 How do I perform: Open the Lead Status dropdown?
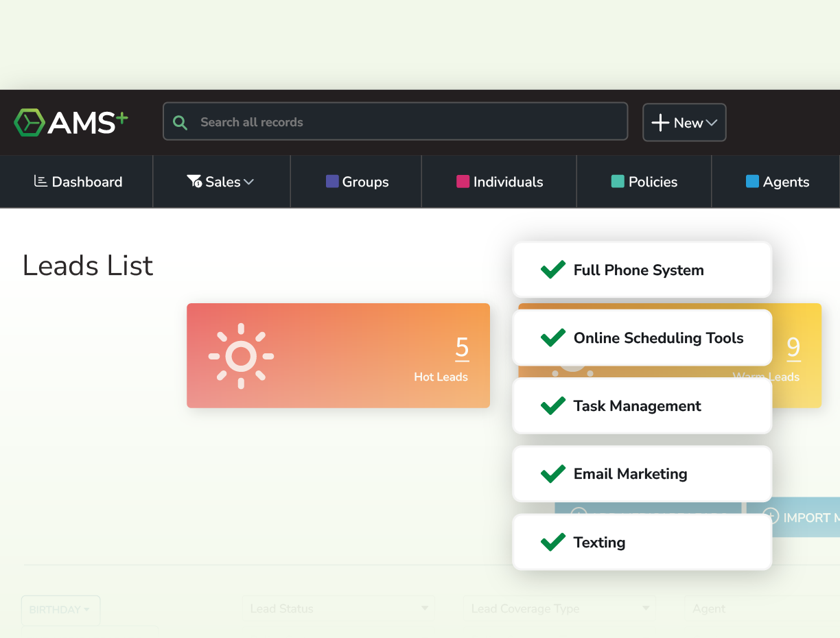pos(338,609)
